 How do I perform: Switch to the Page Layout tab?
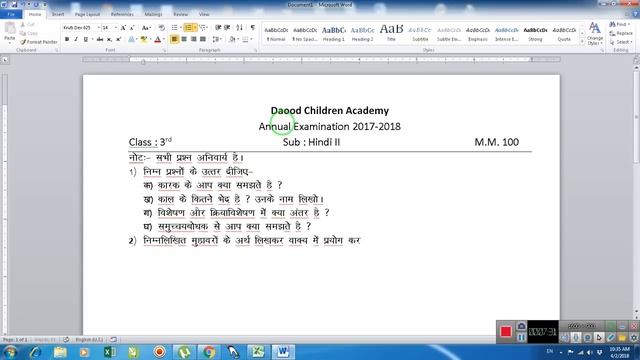tap(87, 14)
